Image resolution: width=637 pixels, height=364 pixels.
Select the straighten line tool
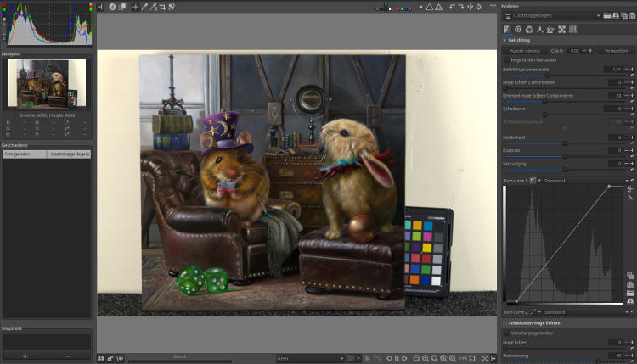[x=154, y=7]
